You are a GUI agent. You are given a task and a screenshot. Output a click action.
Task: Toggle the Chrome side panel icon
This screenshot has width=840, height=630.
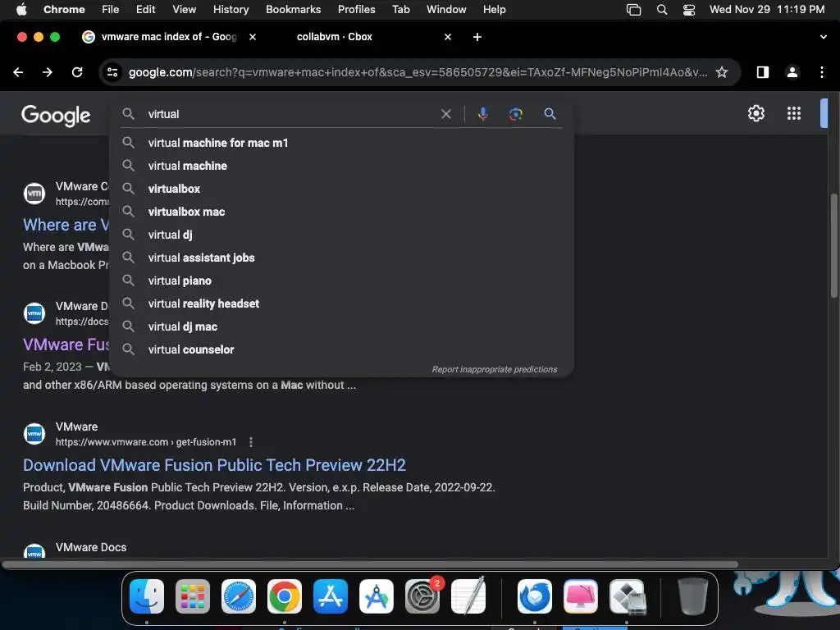(762, 72)
